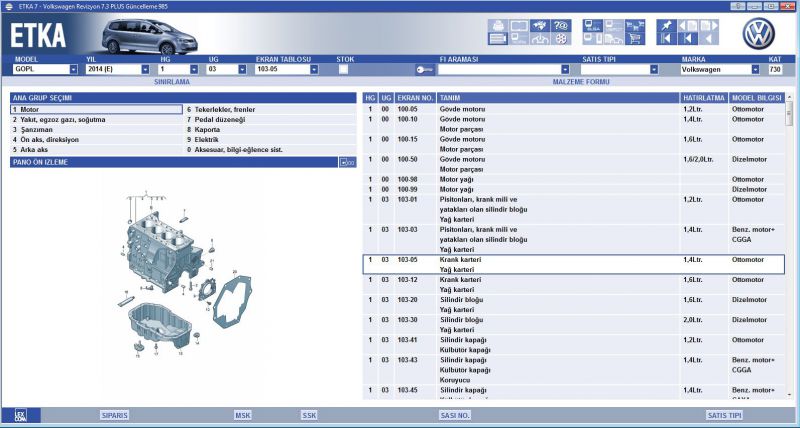Image resolution: width=800 pixels, height=428 pixels.
Task: Click the parts table vertical scrollbar down arrow
Action: (x=790, y=395)
